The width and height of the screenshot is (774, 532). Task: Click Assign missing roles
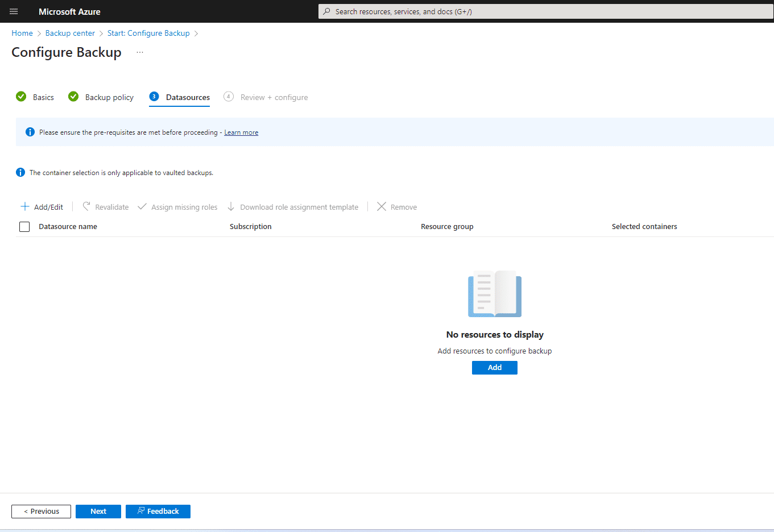pyautogui.click(x=178, y=207)
